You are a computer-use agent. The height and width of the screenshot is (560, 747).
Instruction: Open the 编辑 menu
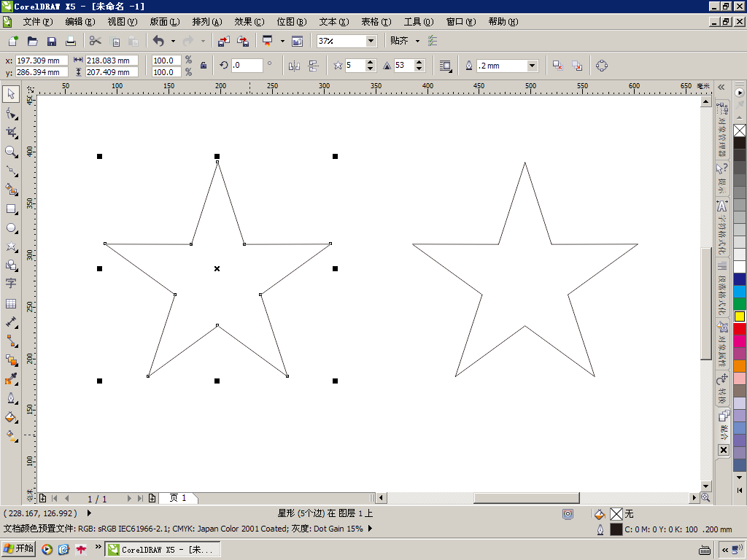pyautogui.click(x=80, y=22)
